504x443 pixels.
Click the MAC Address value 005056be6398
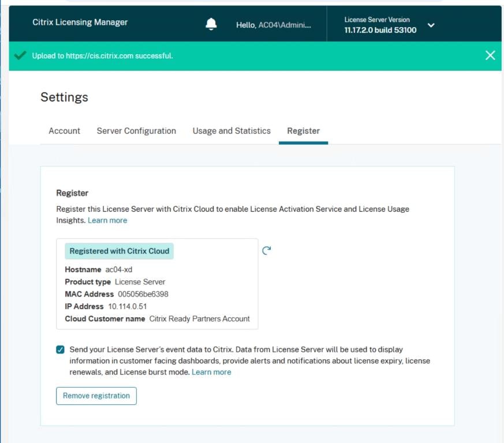tap(143, 294)
